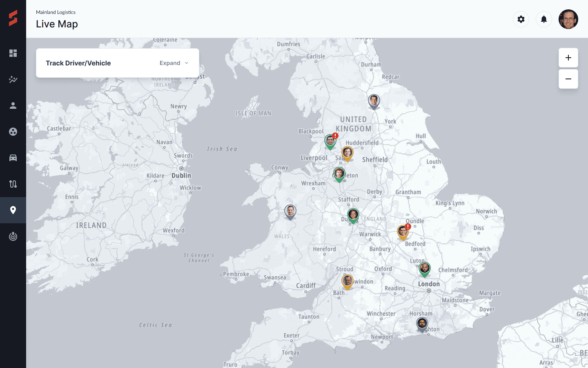The height and width of the screenshot is (368, 588).
Task: Open the radar tracking sidebar icon
Action: [x=13, y=236]
